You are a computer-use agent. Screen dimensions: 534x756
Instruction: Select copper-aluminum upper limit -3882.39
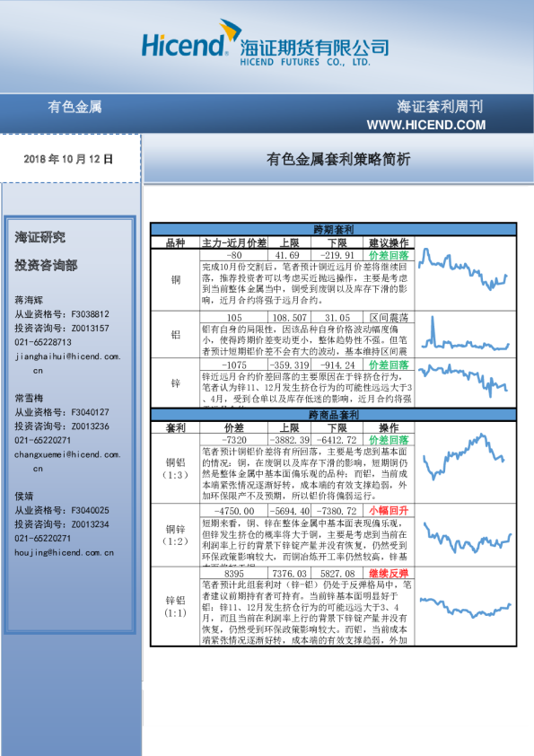click(290, 440)
